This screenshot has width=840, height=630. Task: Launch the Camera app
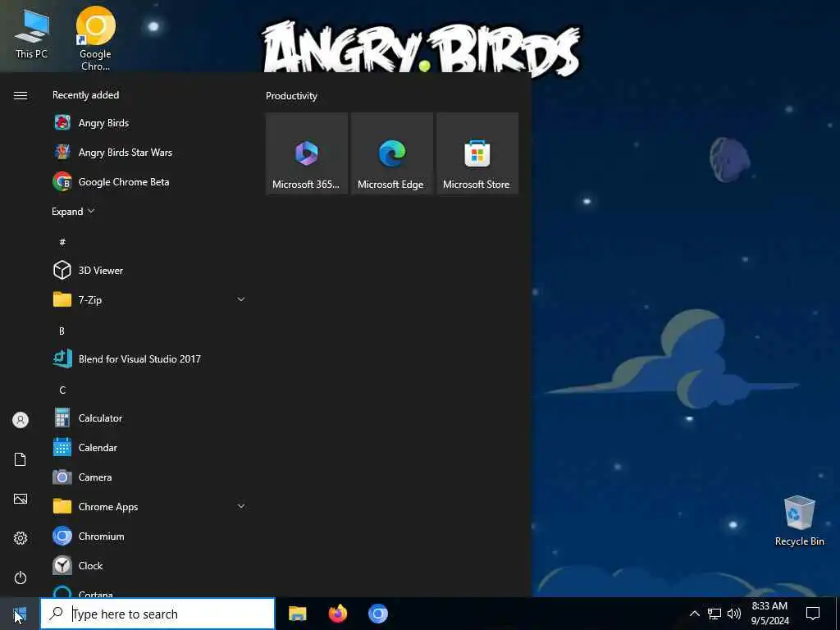click(150, 477)
